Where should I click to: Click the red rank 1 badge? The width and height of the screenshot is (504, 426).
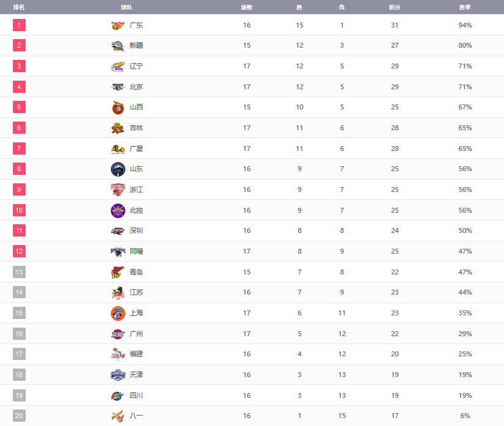(x=19, y=25)
